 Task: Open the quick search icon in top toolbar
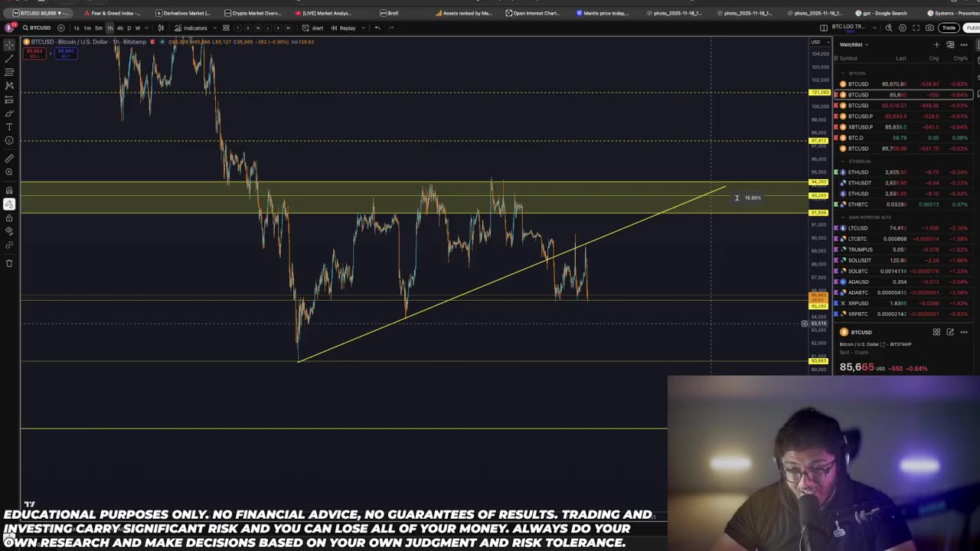click(888, 28)
